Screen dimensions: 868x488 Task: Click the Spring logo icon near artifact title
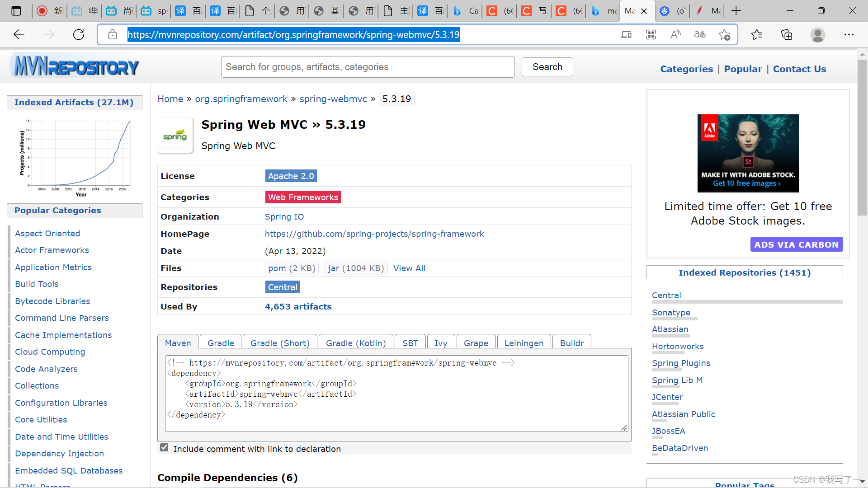point(175,135)
